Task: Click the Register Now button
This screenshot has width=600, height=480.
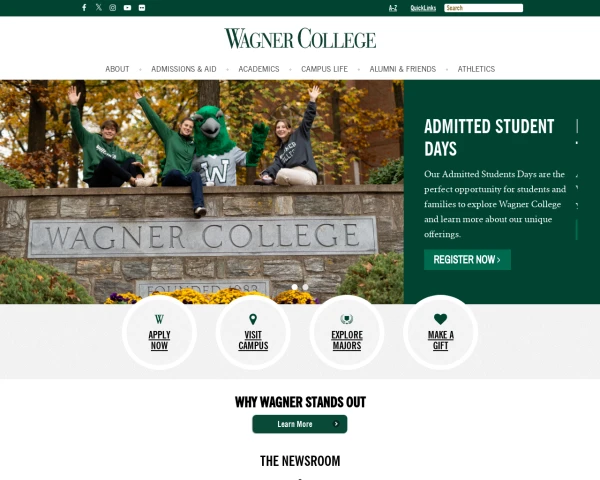Action: [x=467, y=260]
